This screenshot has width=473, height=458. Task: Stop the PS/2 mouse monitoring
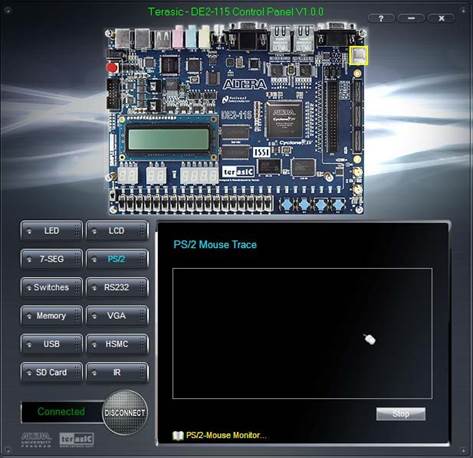tap(401, 414)
